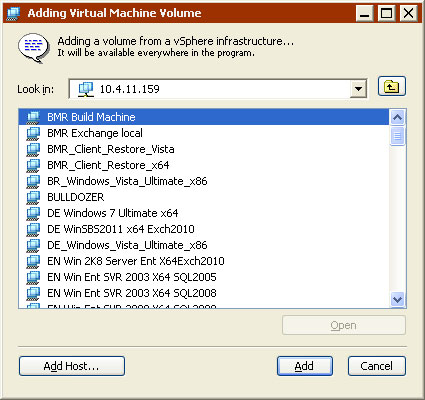Select DE WinSBS2011 x64 Exch2010 entry
425x400 pixels.
pyautogui.click(x=204, y=229)
